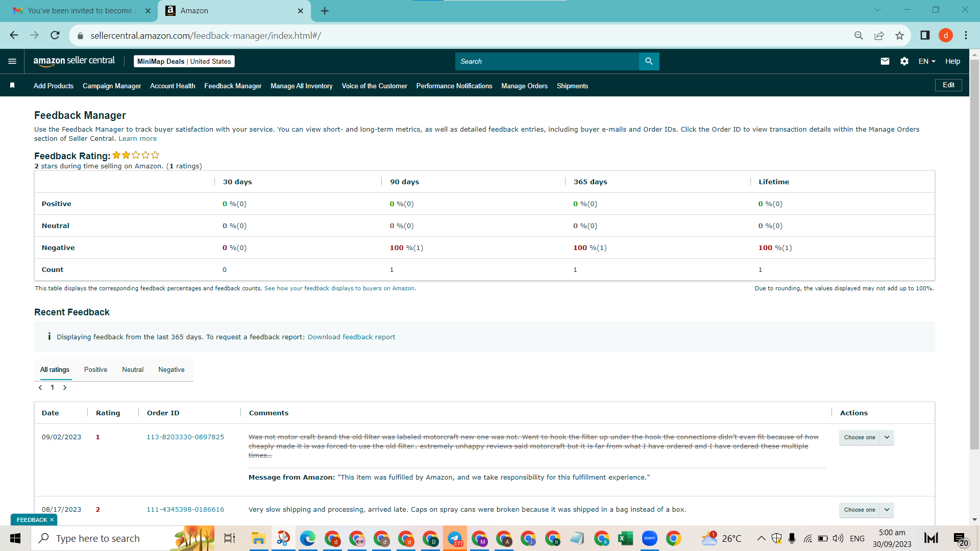This screenshot has height=551, width=980.
Task: Switch to the Positive feedback tab
Action: [95, 370]
